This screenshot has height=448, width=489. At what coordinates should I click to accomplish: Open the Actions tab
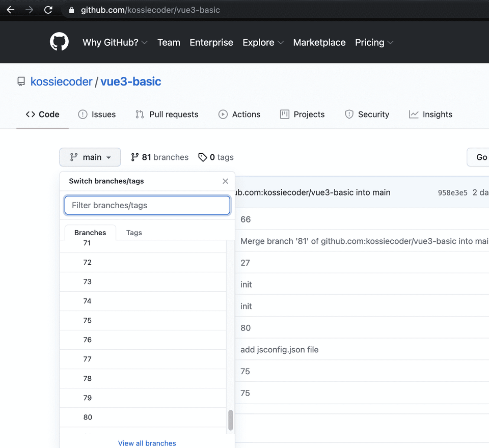click(x=239, y=115)
